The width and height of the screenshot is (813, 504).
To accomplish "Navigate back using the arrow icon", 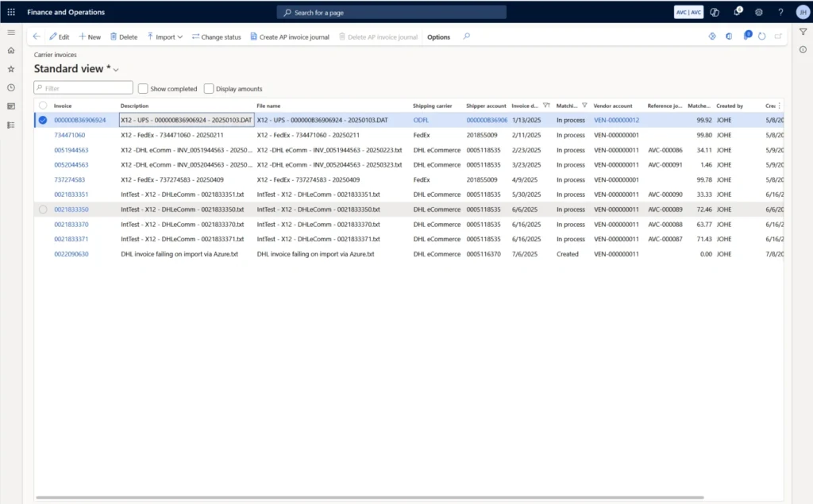I will (x=37, y=37).
